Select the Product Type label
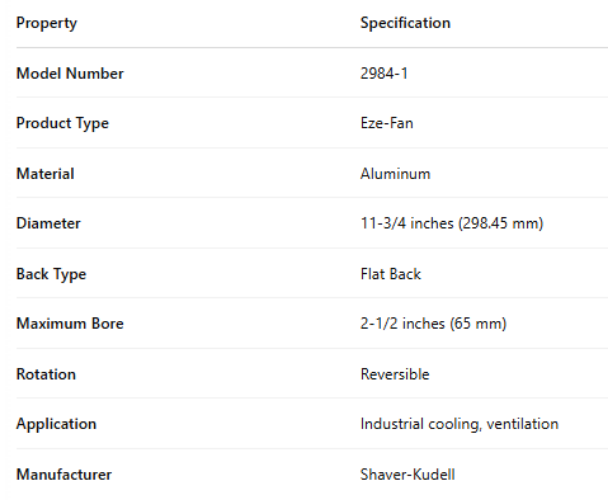 [x=62, y=124]
